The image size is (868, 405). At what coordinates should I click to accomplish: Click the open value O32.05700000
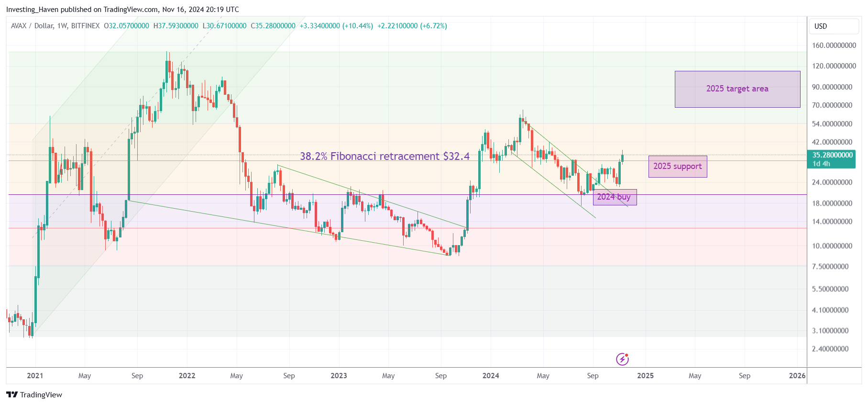[x=127, y=26]
